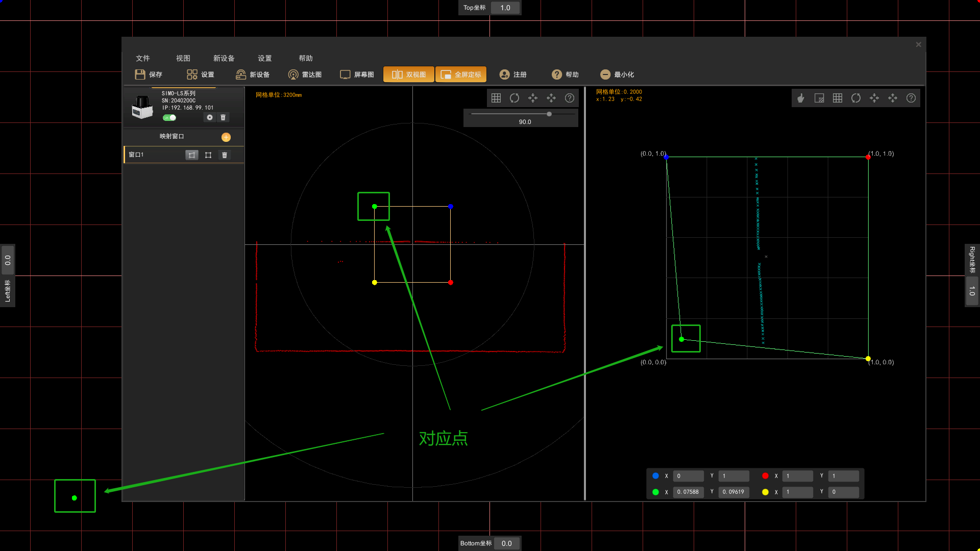This screenshot has width=980, height=551.
Task: Select the rectangle mode icon for 窗口1
Action: [208, 155]
